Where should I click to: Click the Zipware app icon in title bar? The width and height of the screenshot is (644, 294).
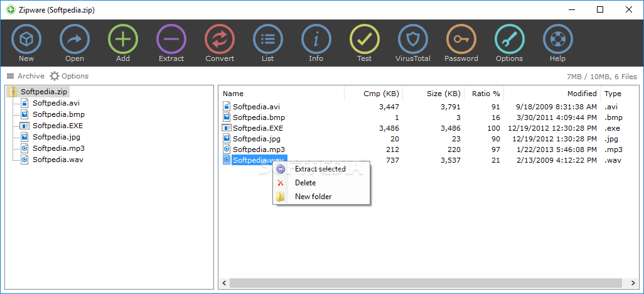(x=11, y=10)
